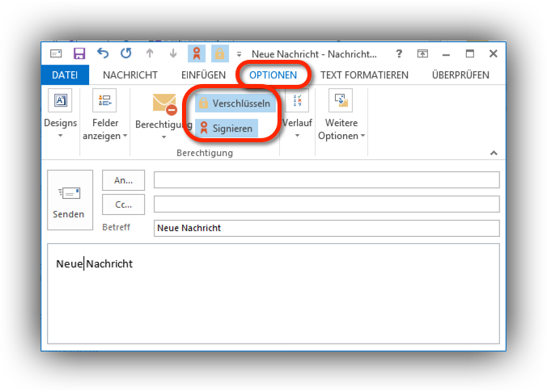Click the Senden button

coord(70,200)
